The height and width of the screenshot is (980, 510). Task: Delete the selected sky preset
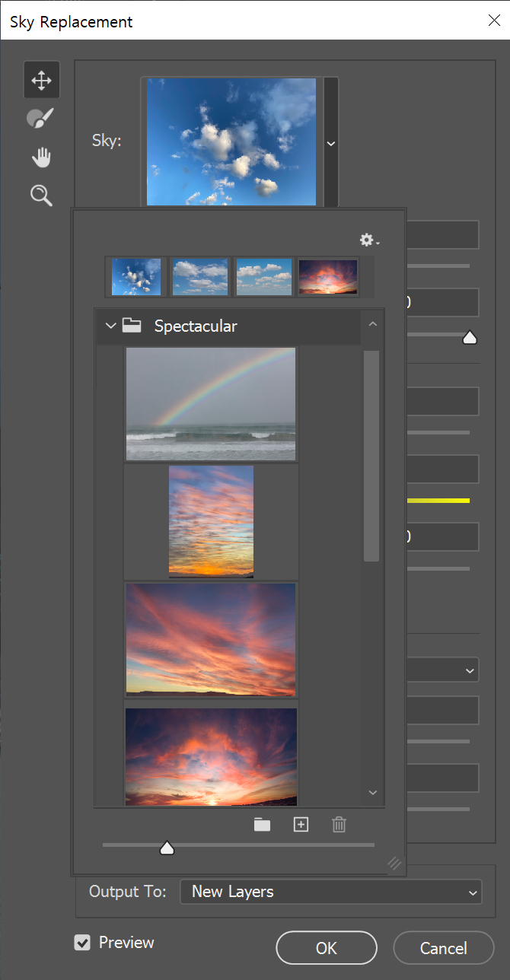[x=339, y=825]
